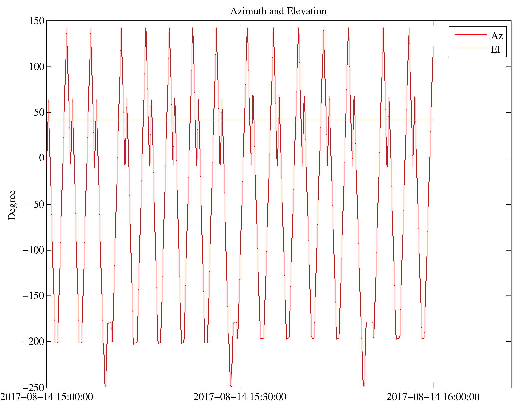Click the y-axis tick label '0'
The image size is (518, 420).
[42, 158]
